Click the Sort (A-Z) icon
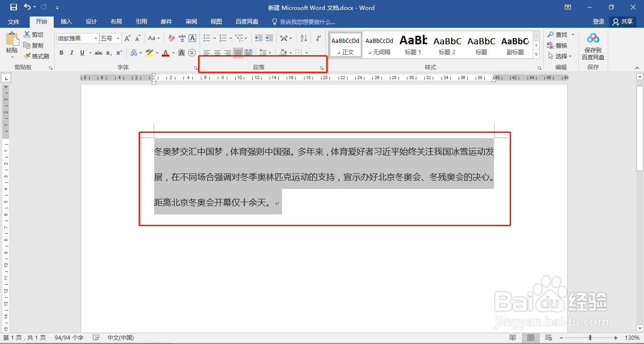This screenshot has width=644, height=344. 304,38
